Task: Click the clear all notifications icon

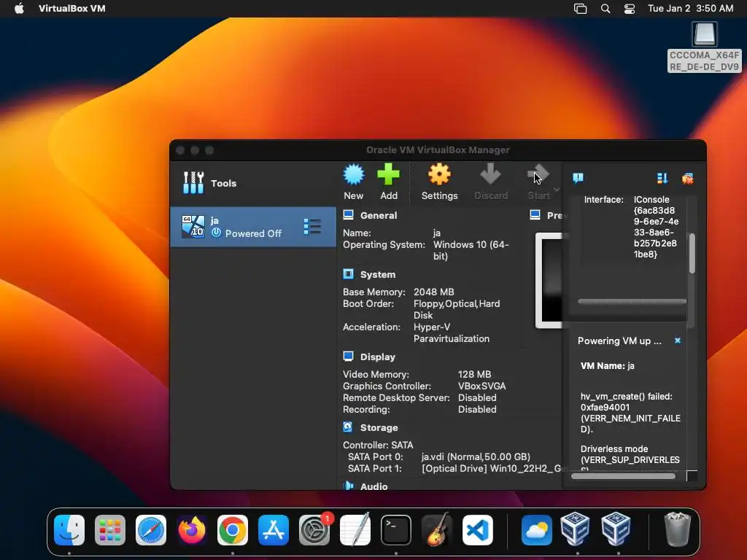Action: click(x=687, y=179)
